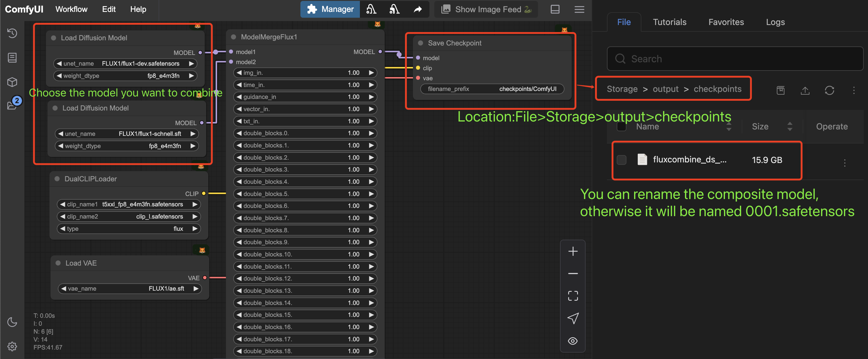Switch to the File tab

pos(624,22)
